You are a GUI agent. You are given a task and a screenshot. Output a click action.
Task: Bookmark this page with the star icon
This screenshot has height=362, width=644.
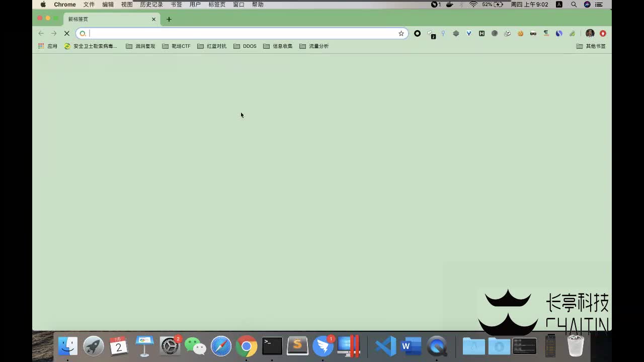click(401, 33)
